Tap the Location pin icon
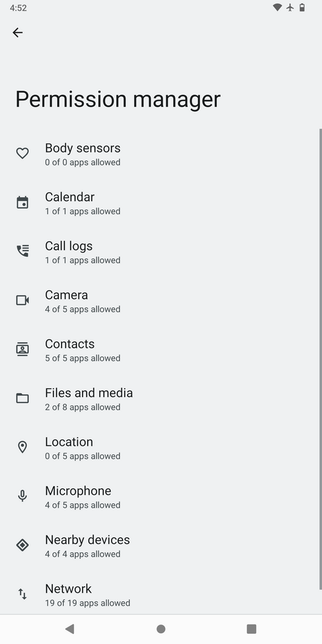Image resolution: width=322 pixels, height=644 pixels. click(x=23, y=447)
